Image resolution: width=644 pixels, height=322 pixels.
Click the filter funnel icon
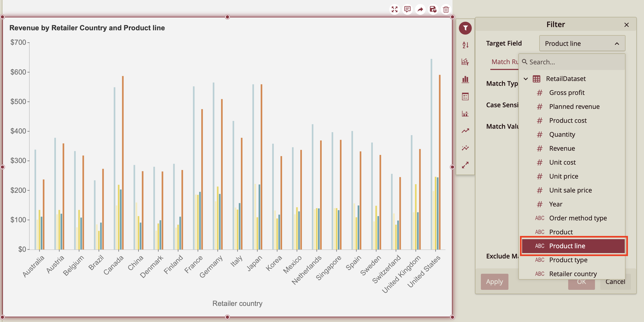pos(465,28)
